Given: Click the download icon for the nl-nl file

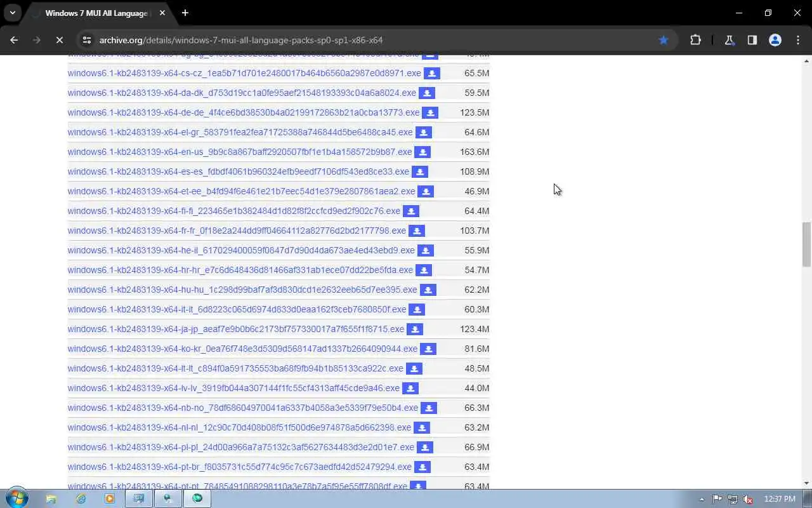Looking at the screenshot, I should (422, 428).
